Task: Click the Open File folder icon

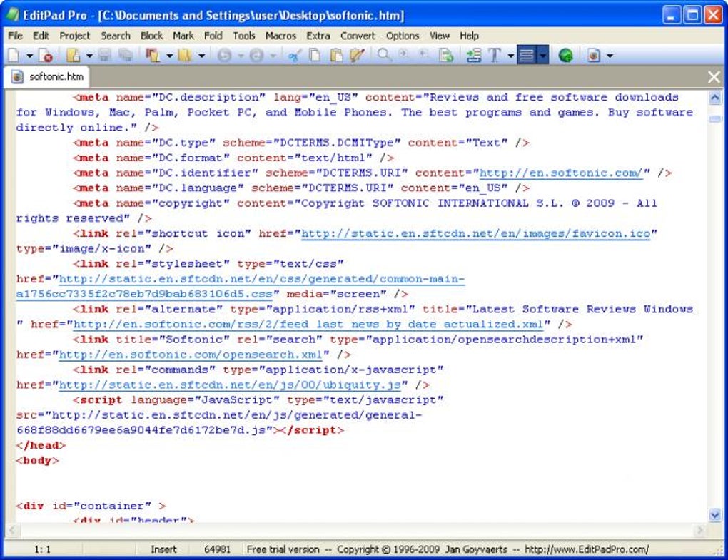Action: point(73,55)
